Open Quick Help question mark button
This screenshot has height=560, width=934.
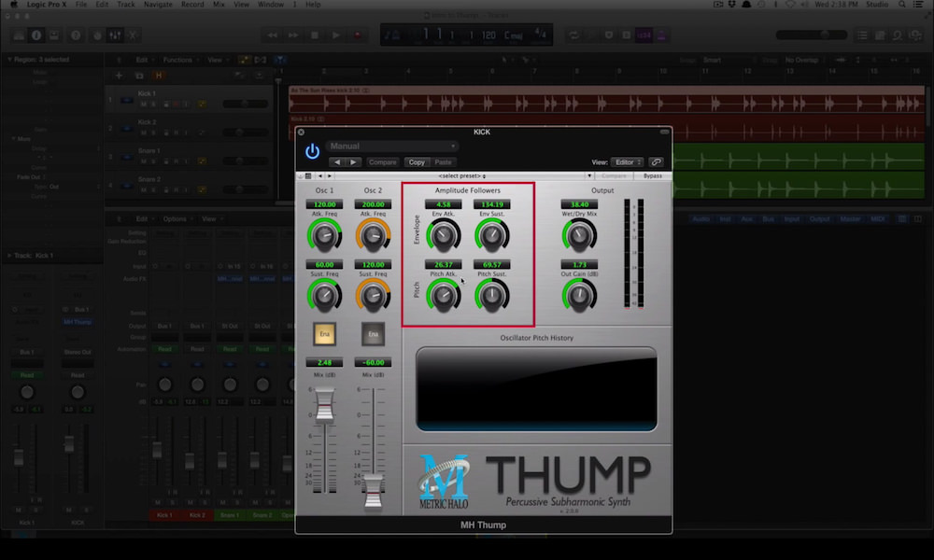click(x=76, y=35)
